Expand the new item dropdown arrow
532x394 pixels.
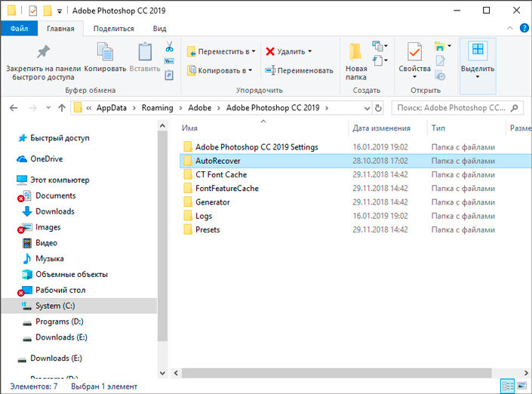[386, 46]
